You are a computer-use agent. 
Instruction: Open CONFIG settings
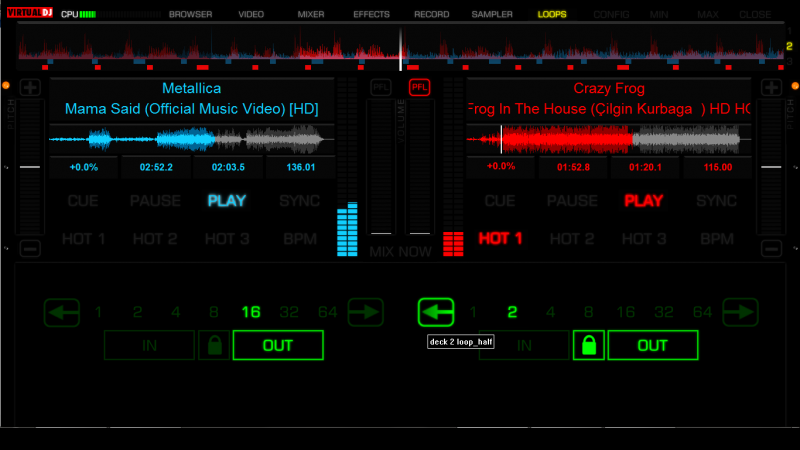[611, 14]
